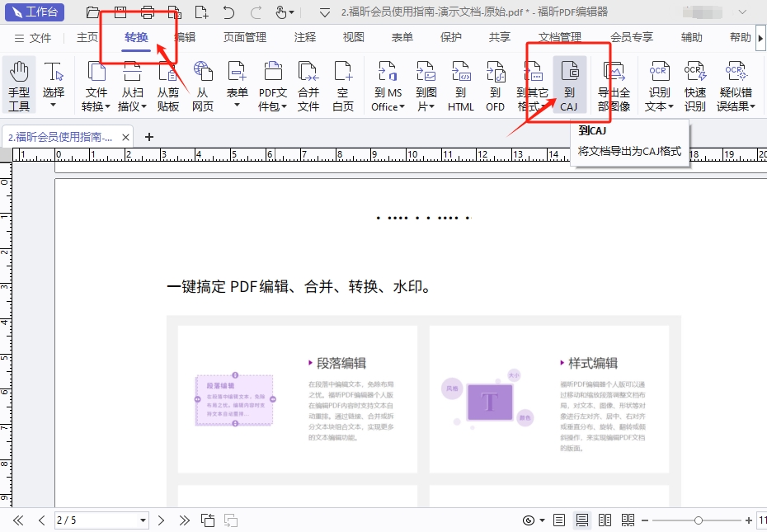Go to next page using the arrow button

click(x=162, y=520)
